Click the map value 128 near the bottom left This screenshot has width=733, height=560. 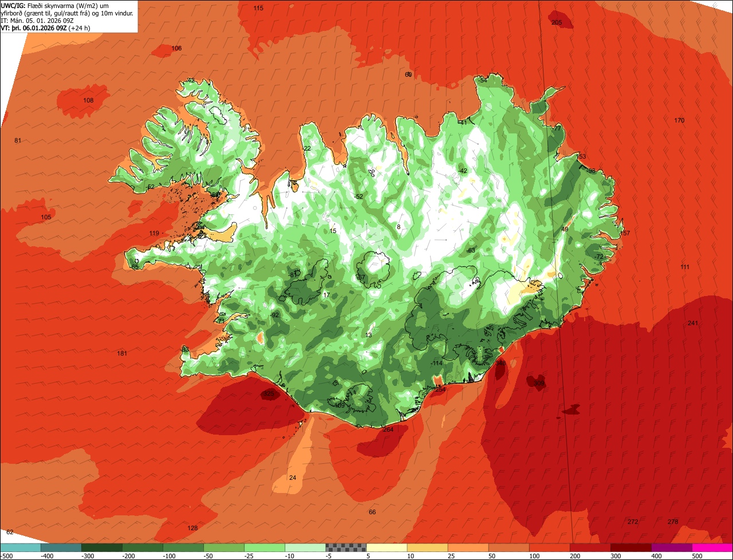tap(192, 528)
